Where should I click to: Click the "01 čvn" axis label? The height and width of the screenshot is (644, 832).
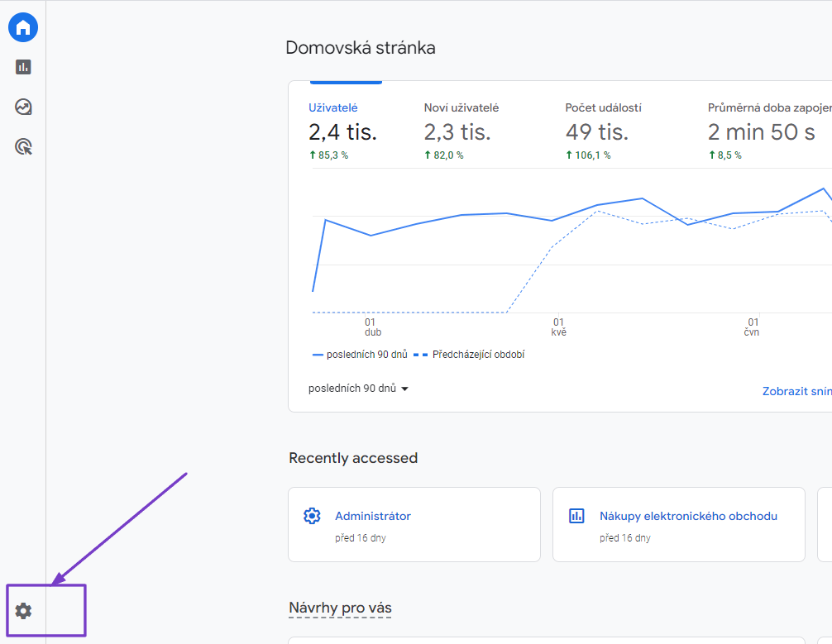(x=752, y=327)
